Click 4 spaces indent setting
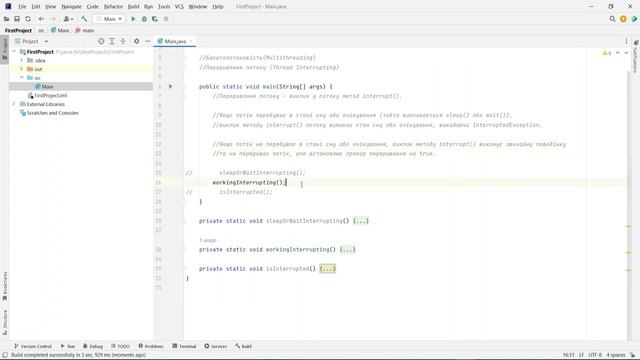The width and height of the screenshot is (640, 360). 616,355
